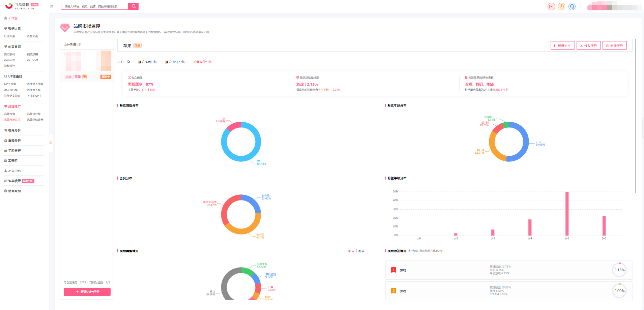Open the clock history icon
The height and width of the screenshot is (310, 644).
tap(562, 6)
